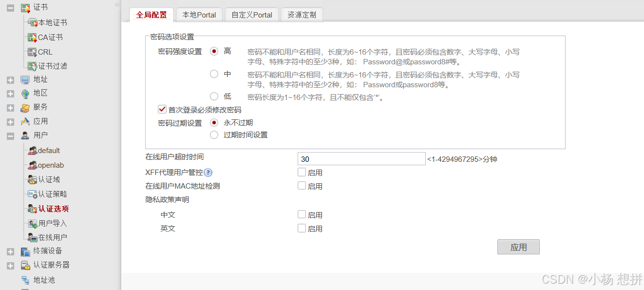Enable 英文 privacy policy checkbox
Viewport: 644px width, 290px height.
(x=302, y=228)
